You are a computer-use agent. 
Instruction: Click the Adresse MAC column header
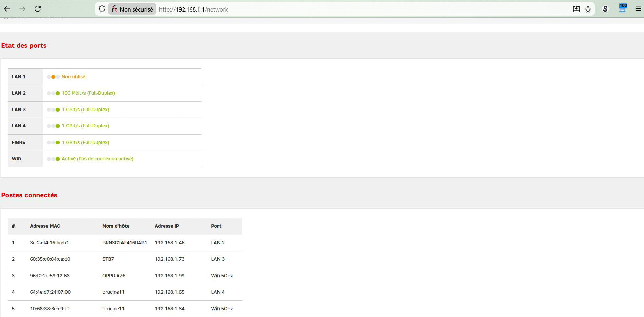tap(45, 226)
